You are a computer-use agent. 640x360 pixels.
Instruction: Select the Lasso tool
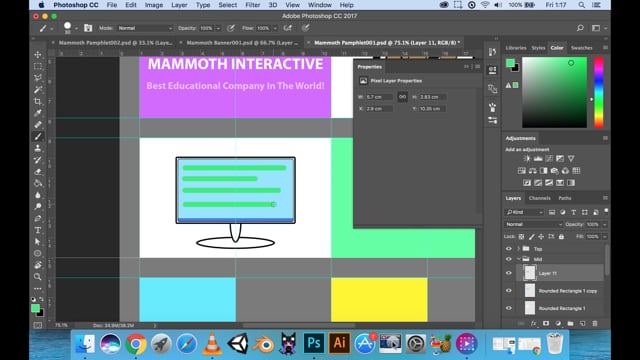click(38, 78)
